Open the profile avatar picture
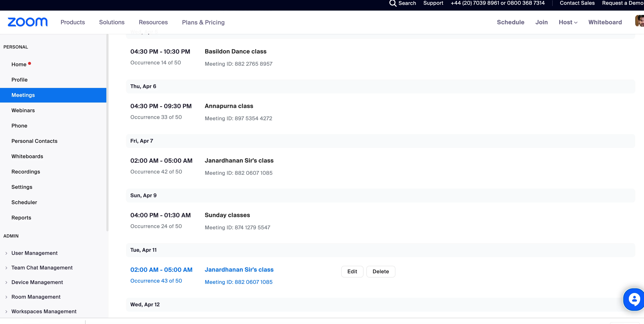The width and height of the screenshot is (644, 324). (639, 21)
